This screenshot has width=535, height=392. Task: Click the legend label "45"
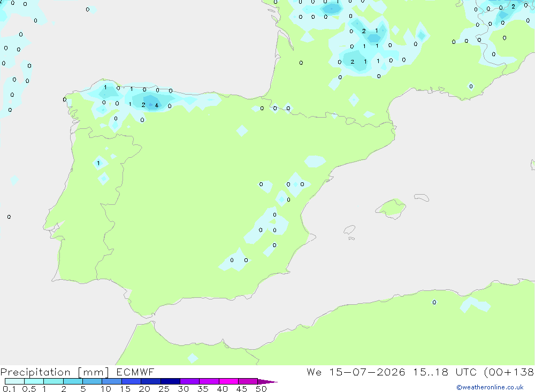pyautogui.click(x=242, y=389)
